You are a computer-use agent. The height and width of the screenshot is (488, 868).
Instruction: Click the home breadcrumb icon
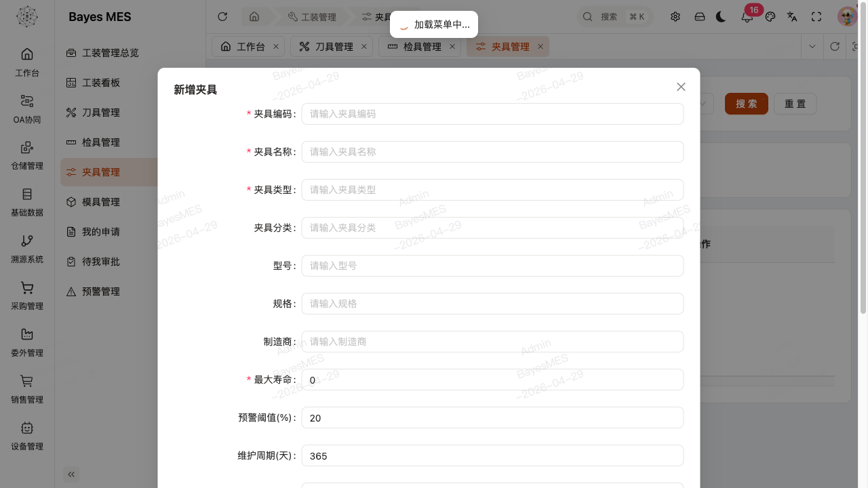point(254,17)
